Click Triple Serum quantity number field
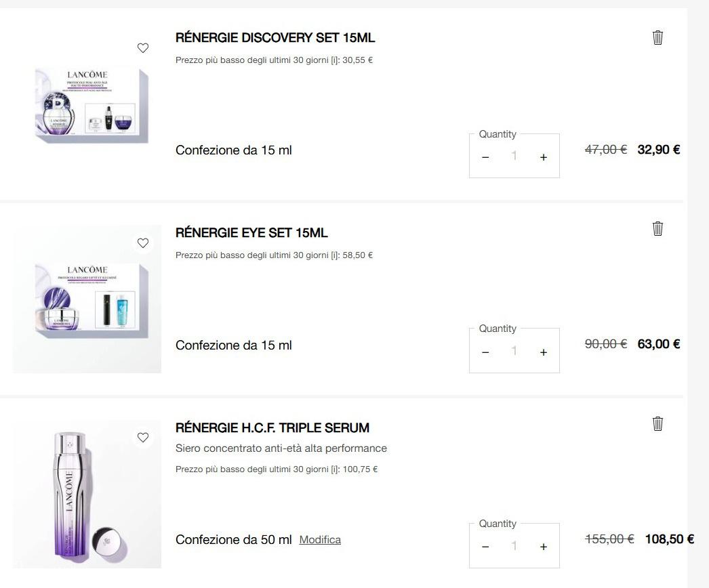 (514, 546)
